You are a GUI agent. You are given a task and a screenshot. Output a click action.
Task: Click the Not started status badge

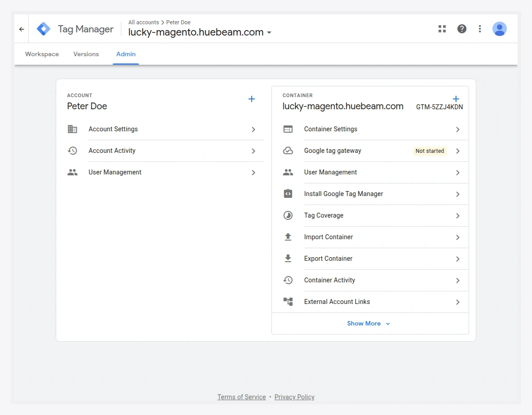tap(430, 151)
